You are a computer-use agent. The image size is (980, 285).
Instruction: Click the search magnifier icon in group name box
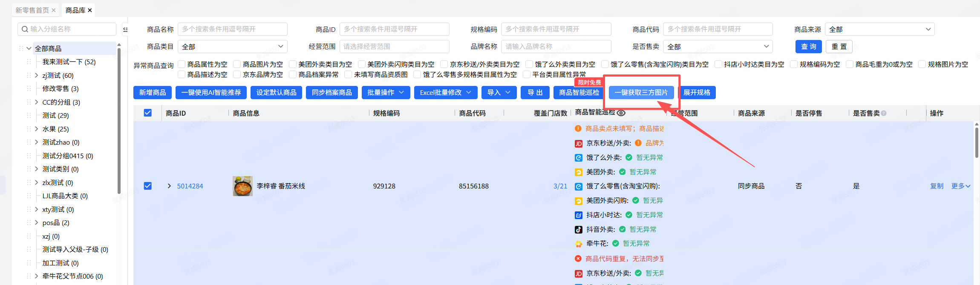click(x=25, y=29)
